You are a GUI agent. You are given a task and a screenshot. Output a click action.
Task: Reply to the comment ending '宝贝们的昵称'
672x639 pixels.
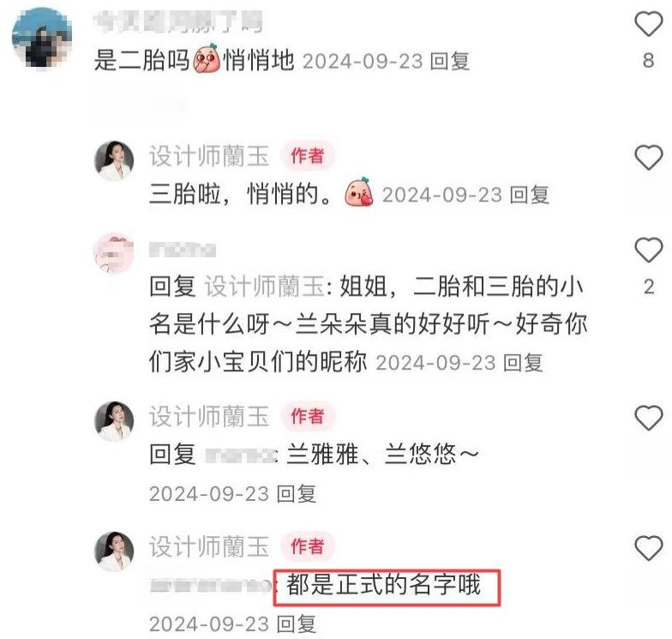pyautogui.click(x=523, y=362)
